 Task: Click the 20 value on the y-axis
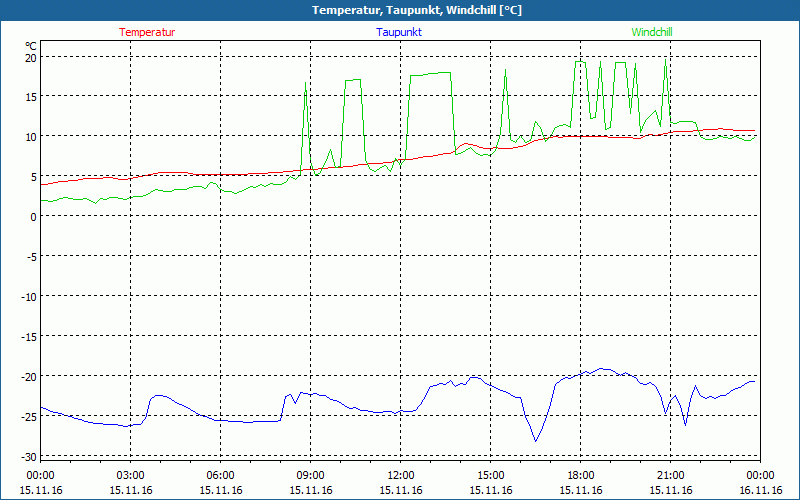(x=31, y=58)
